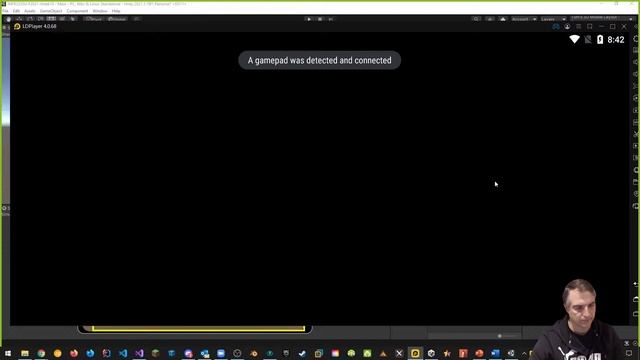Toggle Unity's Global/Local handle rotation
The image size is (640, 360).
point(117,19)
